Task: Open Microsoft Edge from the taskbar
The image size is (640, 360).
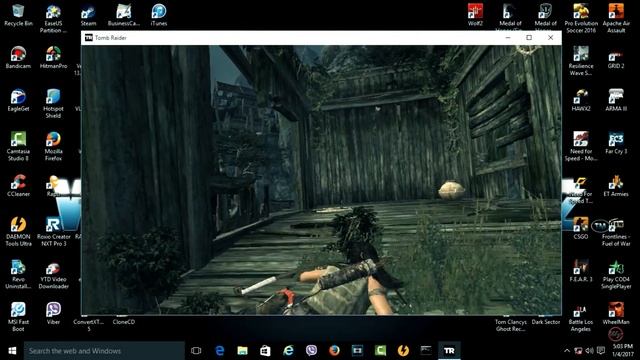Action: (220, 351)
